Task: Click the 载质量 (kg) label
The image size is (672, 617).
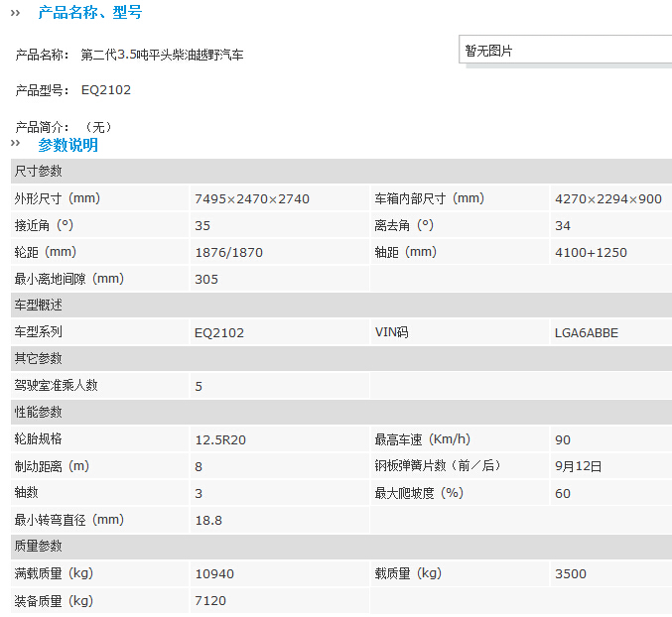Action: [408, 573]
